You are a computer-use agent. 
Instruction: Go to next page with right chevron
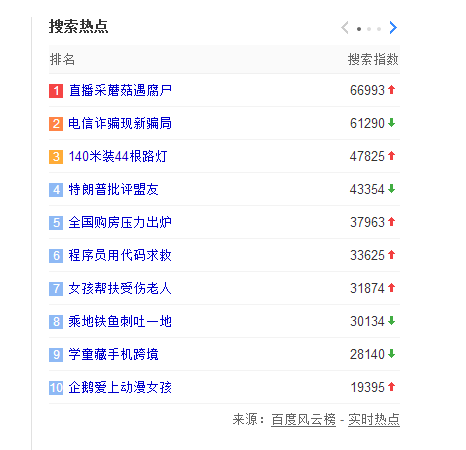393,28
